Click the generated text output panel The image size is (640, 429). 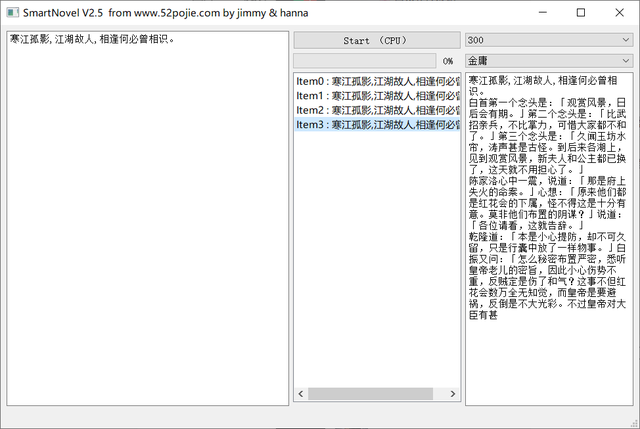[549, 239]
